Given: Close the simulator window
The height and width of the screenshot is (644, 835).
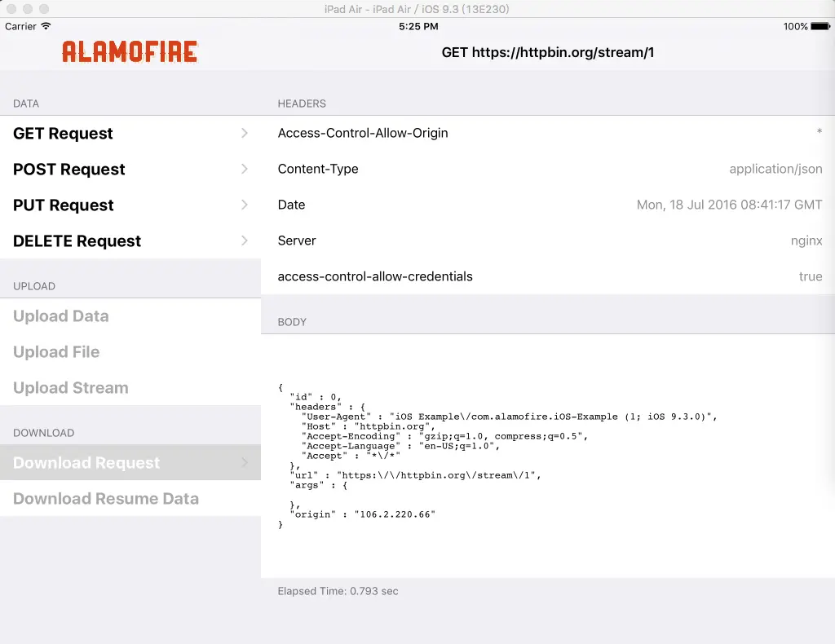Looking at the screenshot, I should point(11,9).
